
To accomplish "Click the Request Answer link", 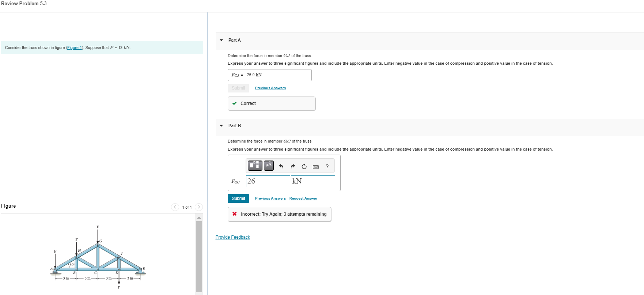I will tap(303, 198).
